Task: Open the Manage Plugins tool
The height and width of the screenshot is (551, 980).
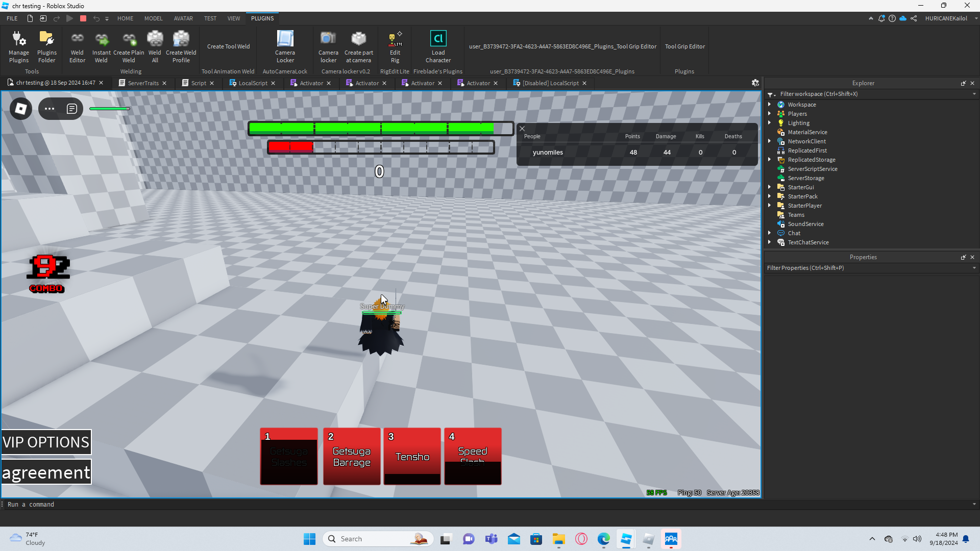Action: tap(19, 46)
